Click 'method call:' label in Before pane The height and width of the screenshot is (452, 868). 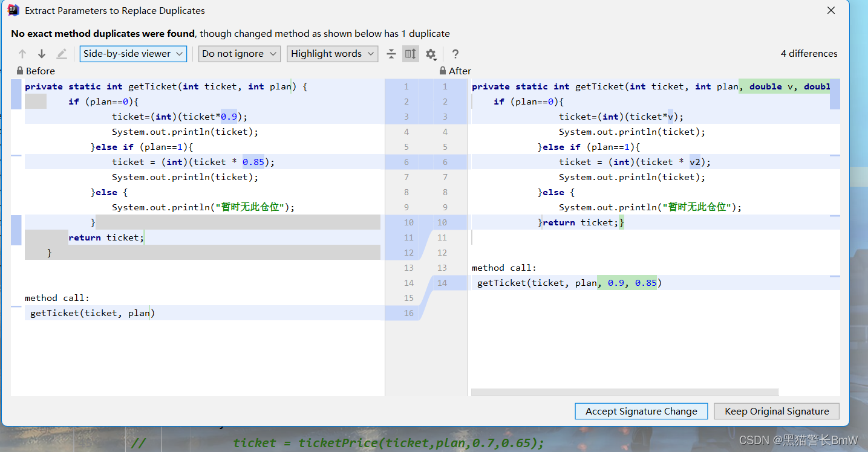(57, 298)
